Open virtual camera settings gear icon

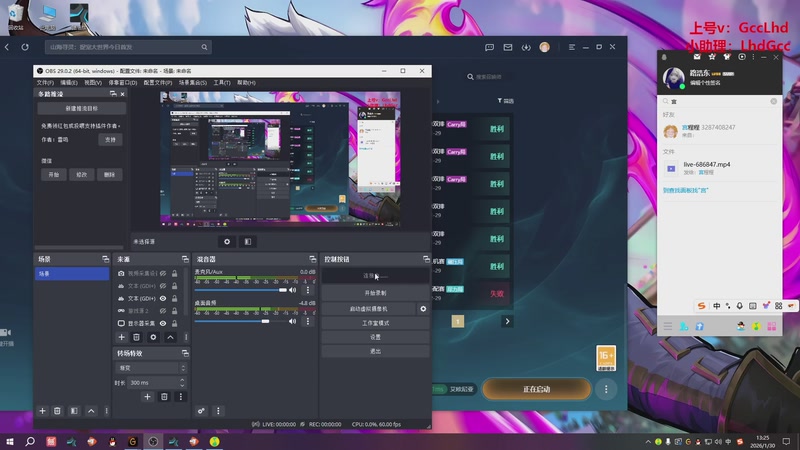pyautogui.click(x=423, y=309)
